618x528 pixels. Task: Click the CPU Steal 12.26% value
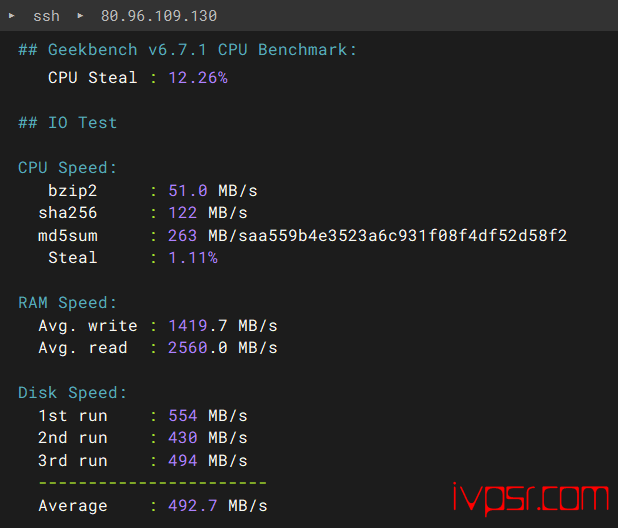[198, 78]
